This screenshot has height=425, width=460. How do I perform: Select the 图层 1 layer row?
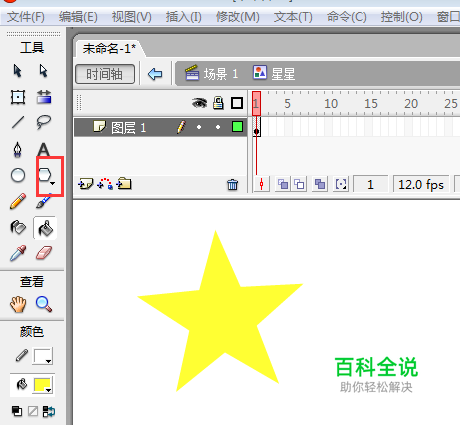160,127
